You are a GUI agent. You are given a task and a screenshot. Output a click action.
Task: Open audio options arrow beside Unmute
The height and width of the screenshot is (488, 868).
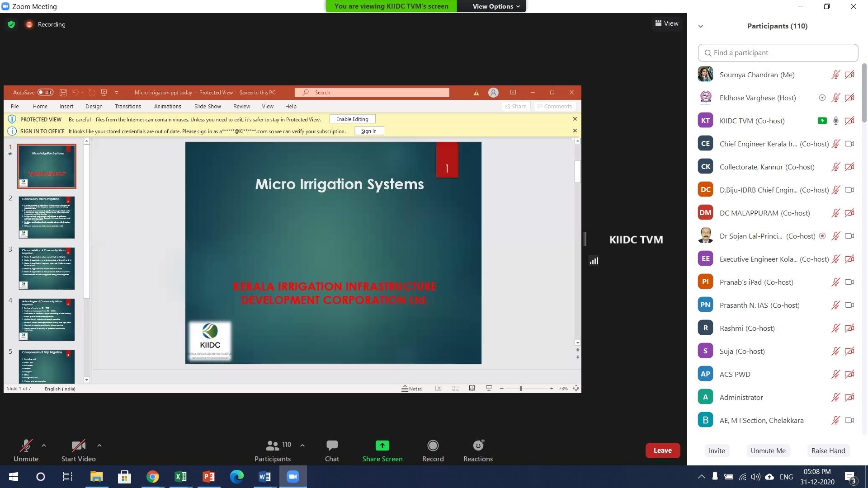pos(44,446)
